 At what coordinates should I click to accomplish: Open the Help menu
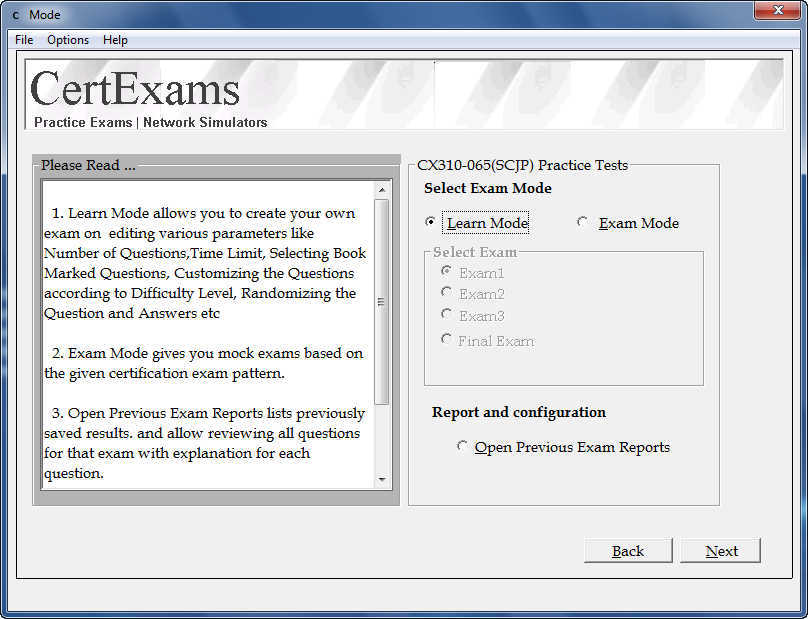[x=115, y=40]
